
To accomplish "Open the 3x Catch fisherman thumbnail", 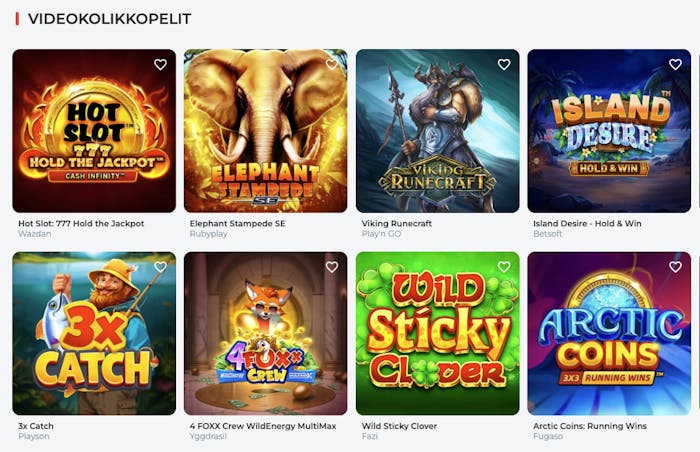I will click(x=94, y=333).
